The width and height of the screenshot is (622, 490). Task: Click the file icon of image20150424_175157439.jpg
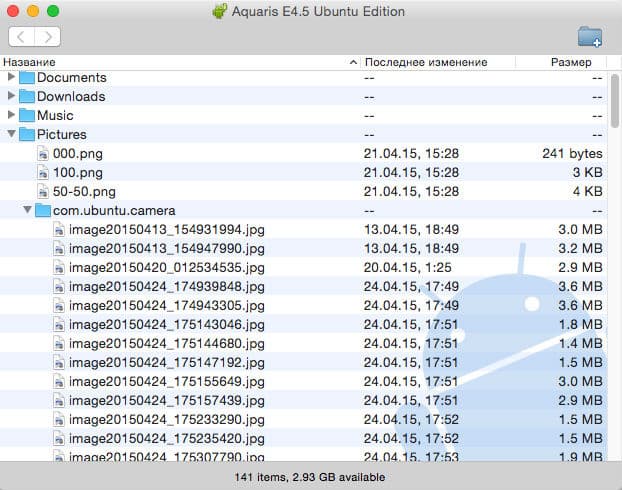click(59, 400)
